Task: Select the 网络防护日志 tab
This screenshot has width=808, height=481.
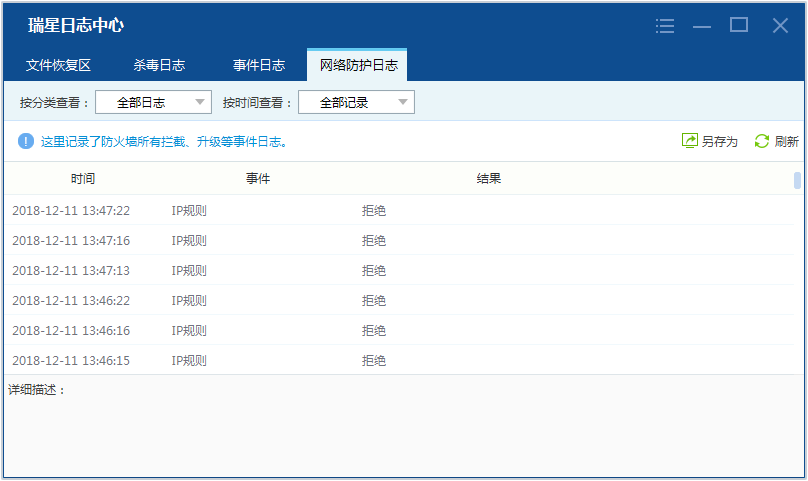Action: click(357, 65)
